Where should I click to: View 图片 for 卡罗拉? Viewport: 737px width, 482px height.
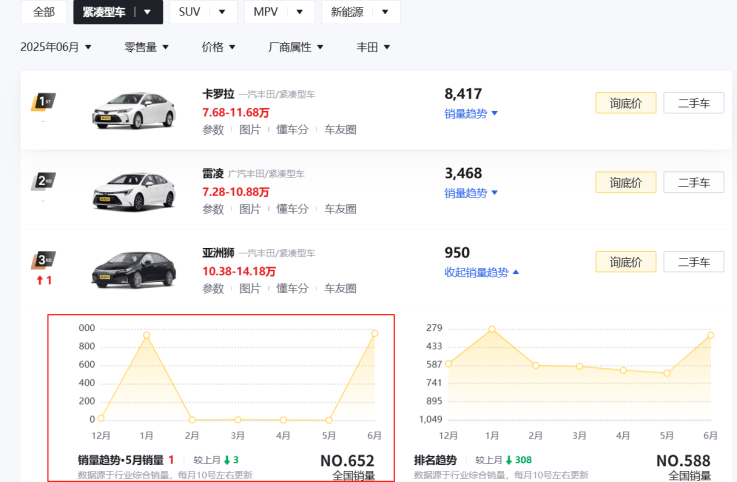pos(250,129)
